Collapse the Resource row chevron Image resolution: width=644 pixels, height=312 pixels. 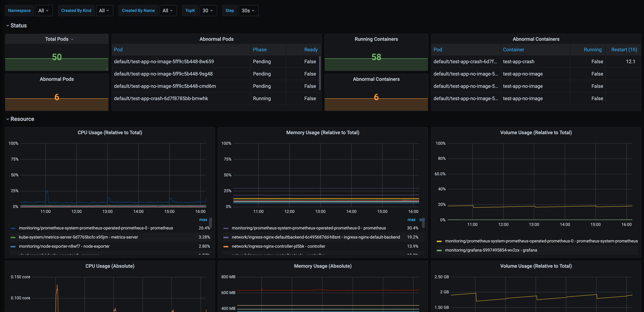pyautogui.click(x=8, y=119)
